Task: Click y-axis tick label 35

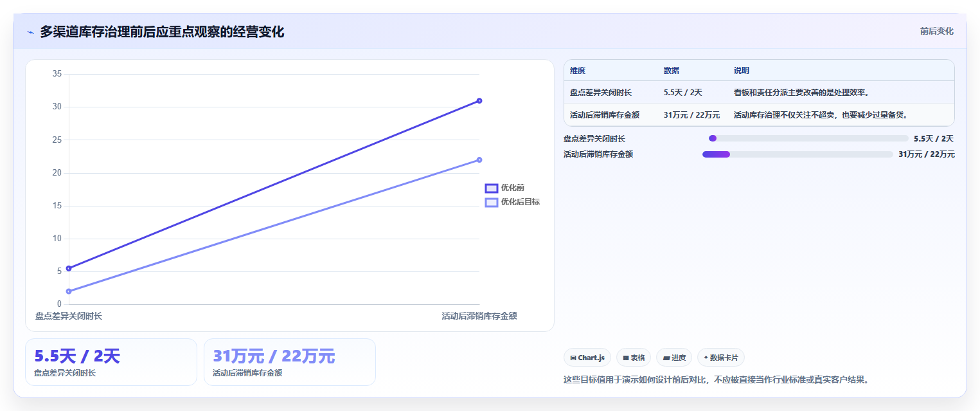Action: click(57, 74)
